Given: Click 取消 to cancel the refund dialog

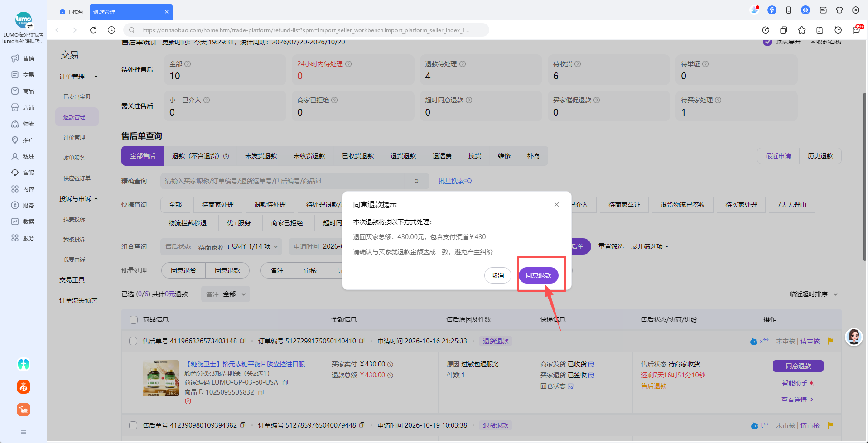Looking at the screenshot, I should coord(497,275).
